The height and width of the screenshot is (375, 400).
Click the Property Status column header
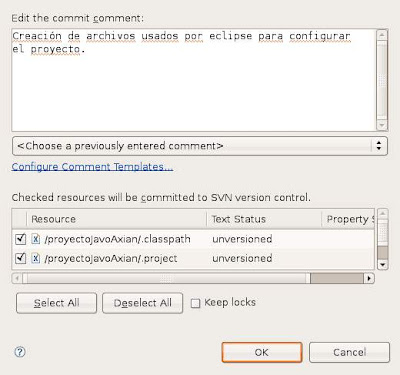(x=348, y=219)
